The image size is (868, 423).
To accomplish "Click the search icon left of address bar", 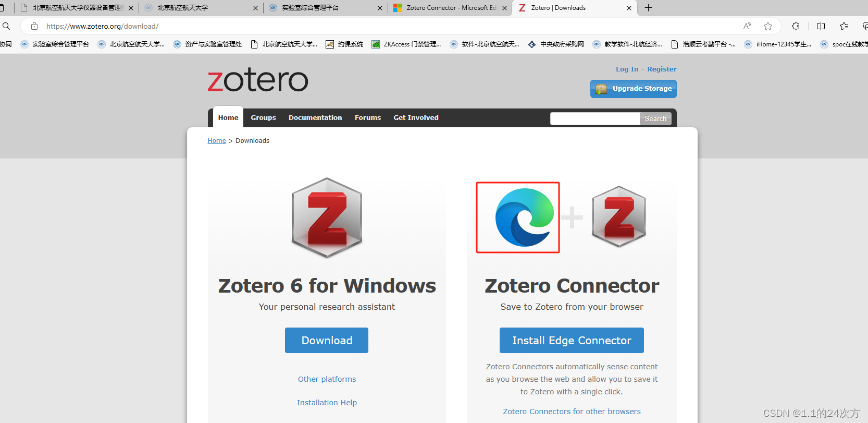I will pos(6,26).
